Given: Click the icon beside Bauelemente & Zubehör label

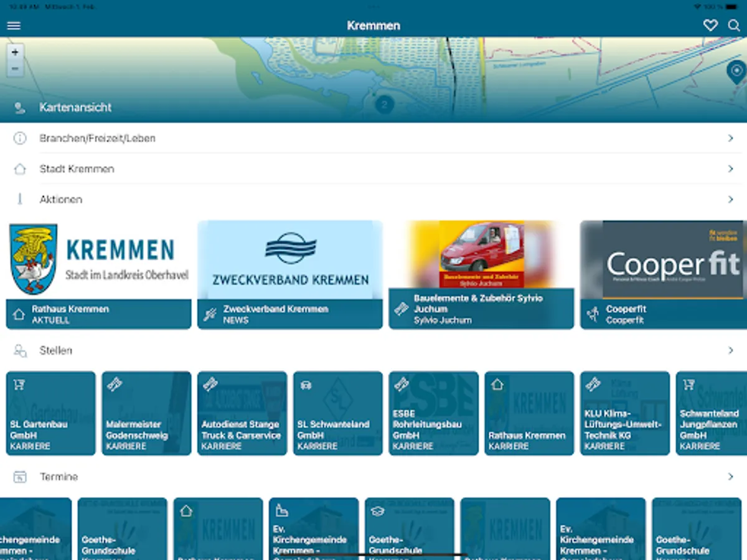Looking at the screenshot, I should (402, 309).
